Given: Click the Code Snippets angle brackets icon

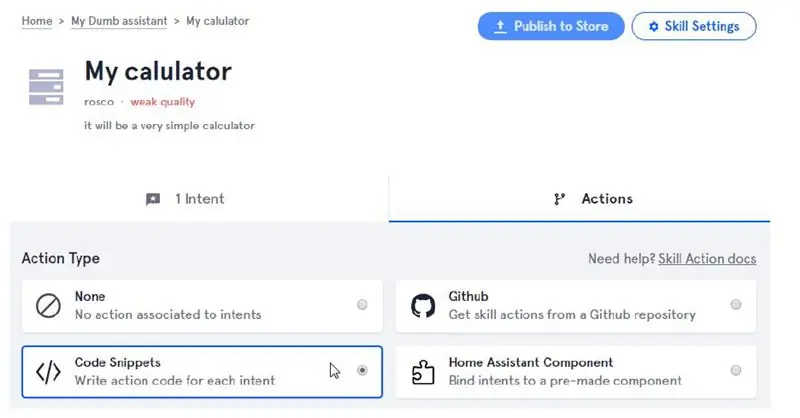Looking at the screenshot, I should pyautogui.click(x=48, y=372).
